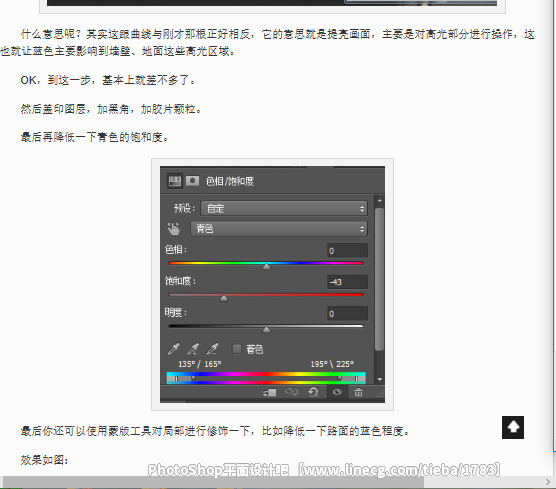Viewport: 556px width, 489px height.
Task: Open the 预设 preset dropdown showing 自定
Action: 284,208
